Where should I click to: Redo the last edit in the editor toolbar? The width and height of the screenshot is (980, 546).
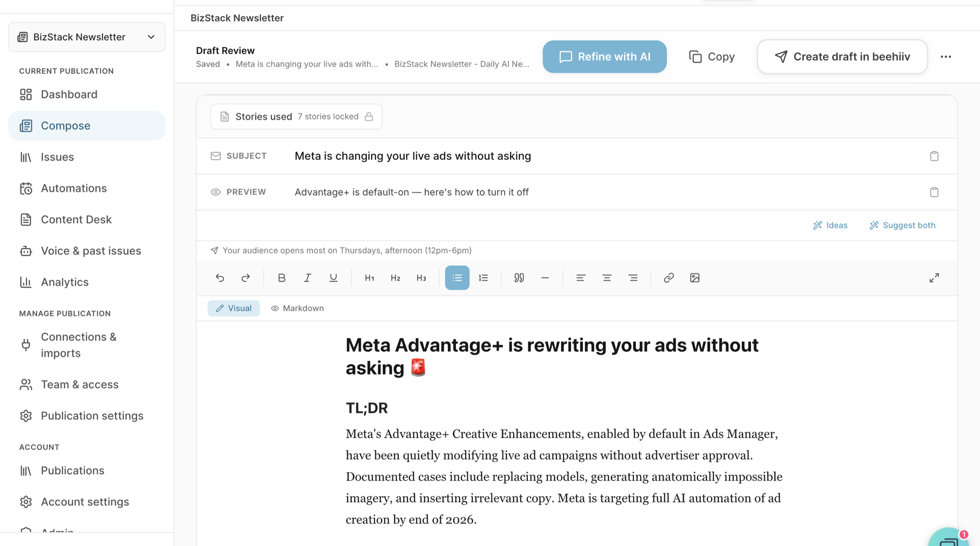[x=245, y=278]
